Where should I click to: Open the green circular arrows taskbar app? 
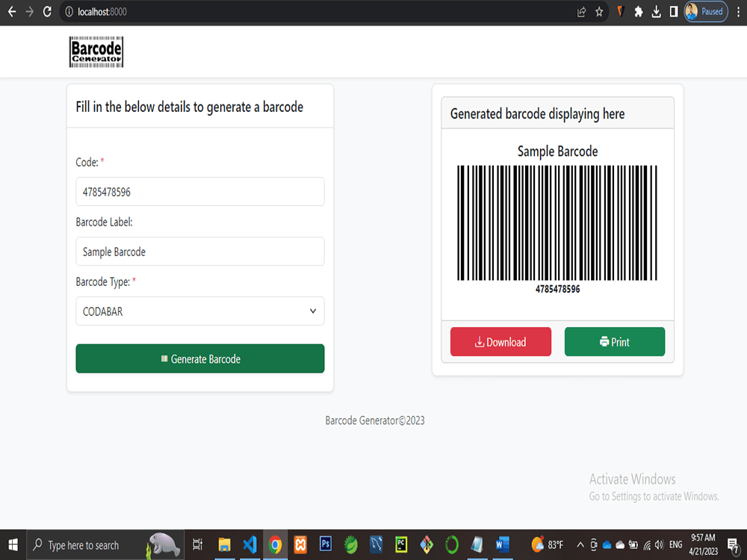coord(452,544)
